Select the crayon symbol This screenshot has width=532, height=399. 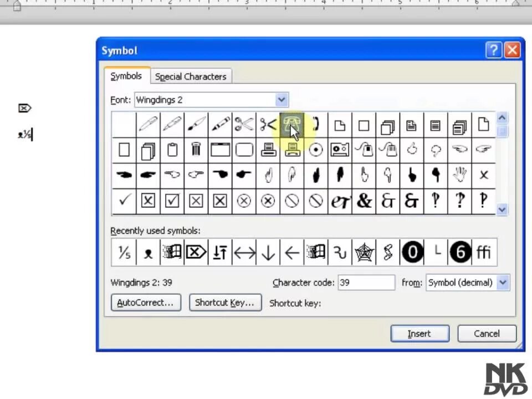pyautogui.click(x=220, y=125)
